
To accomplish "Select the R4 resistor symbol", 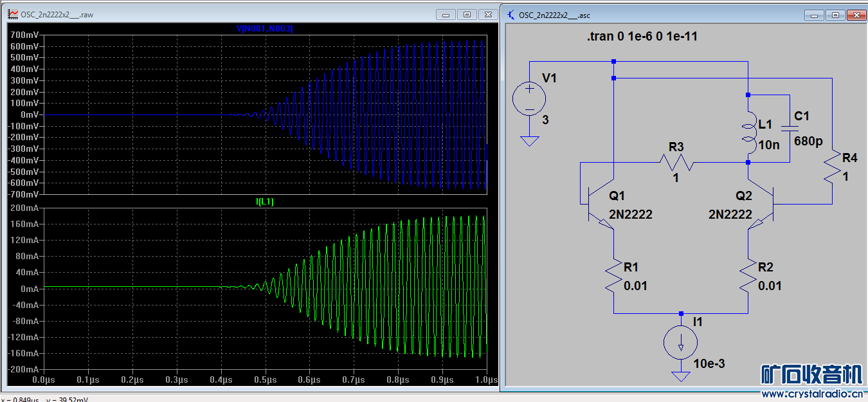I will coord(832,167).
